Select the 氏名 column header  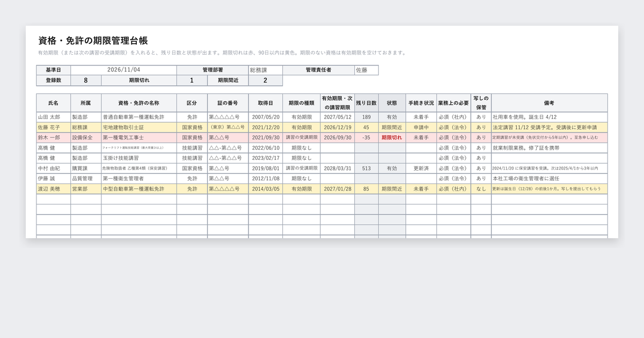[53, 102]
